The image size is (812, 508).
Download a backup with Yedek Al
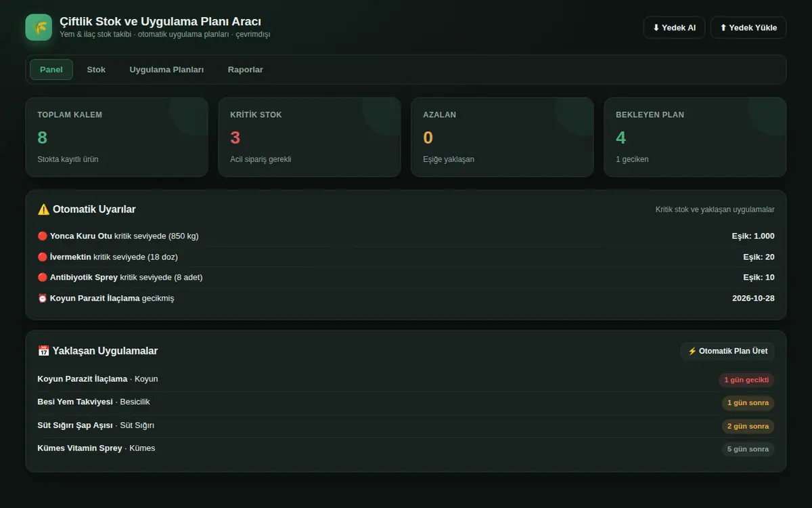pos(674,28)
